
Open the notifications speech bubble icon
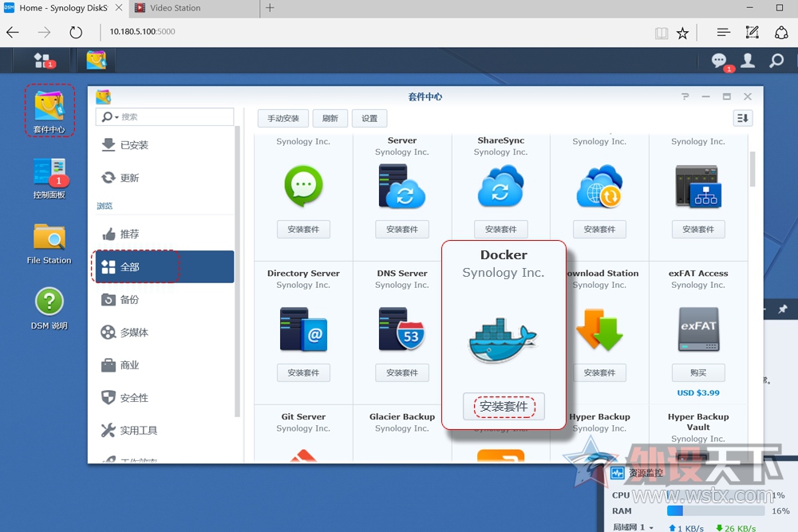[719, 61]
